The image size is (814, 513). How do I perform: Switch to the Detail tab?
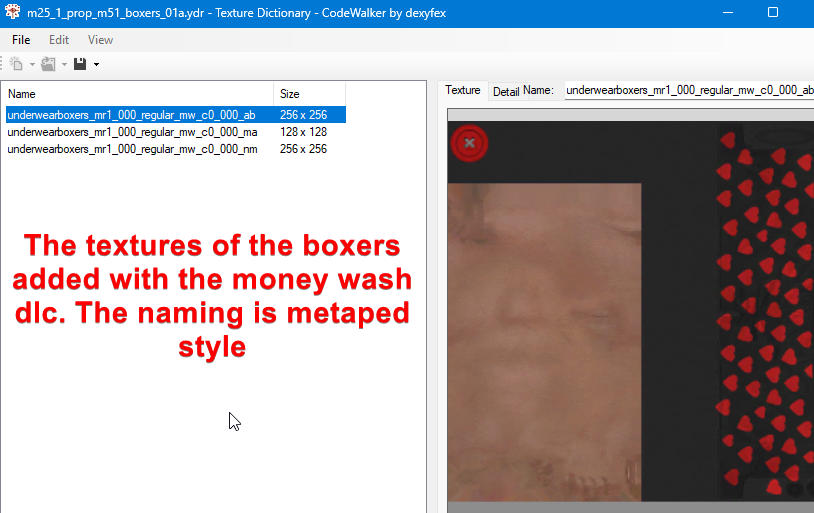point(506,91)
